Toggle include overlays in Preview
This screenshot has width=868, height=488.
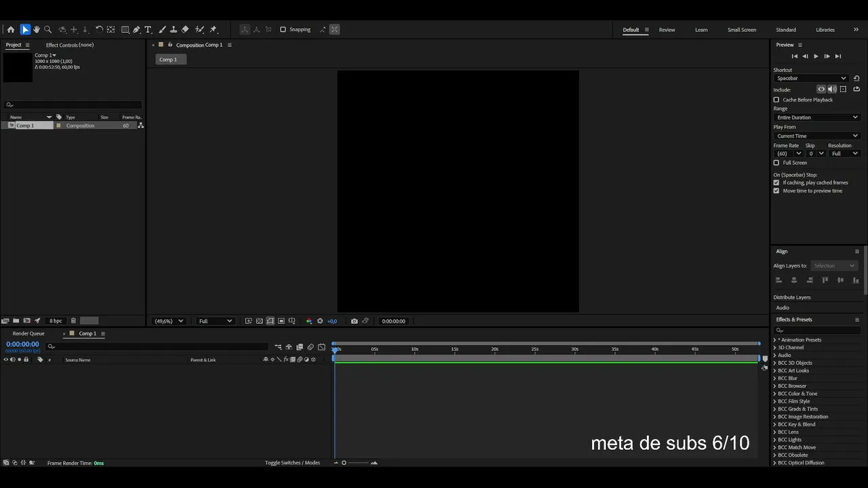point(843,89)
